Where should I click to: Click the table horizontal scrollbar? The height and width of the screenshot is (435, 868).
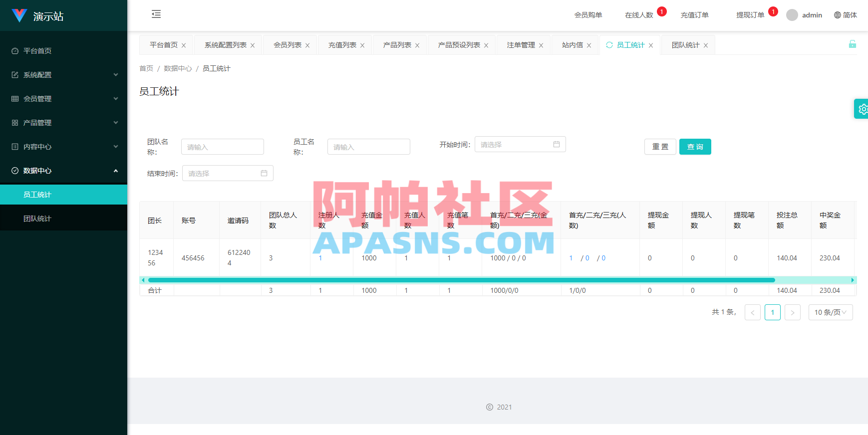[x=461, y=280]
